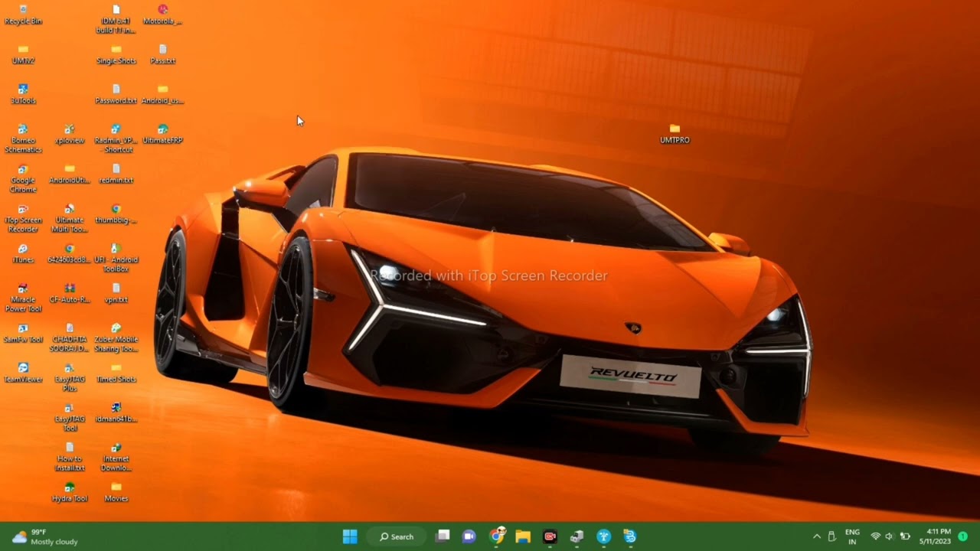The image size is (980, 551).
Task: Launch the Radmin VPN shortcut
Action: click(x=116, y=139)
